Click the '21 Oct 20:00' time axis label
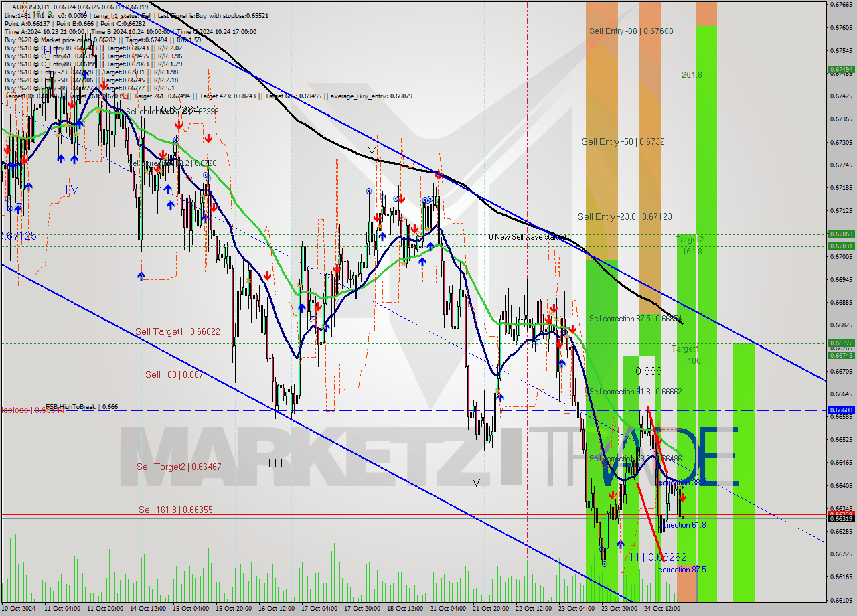 489,609
